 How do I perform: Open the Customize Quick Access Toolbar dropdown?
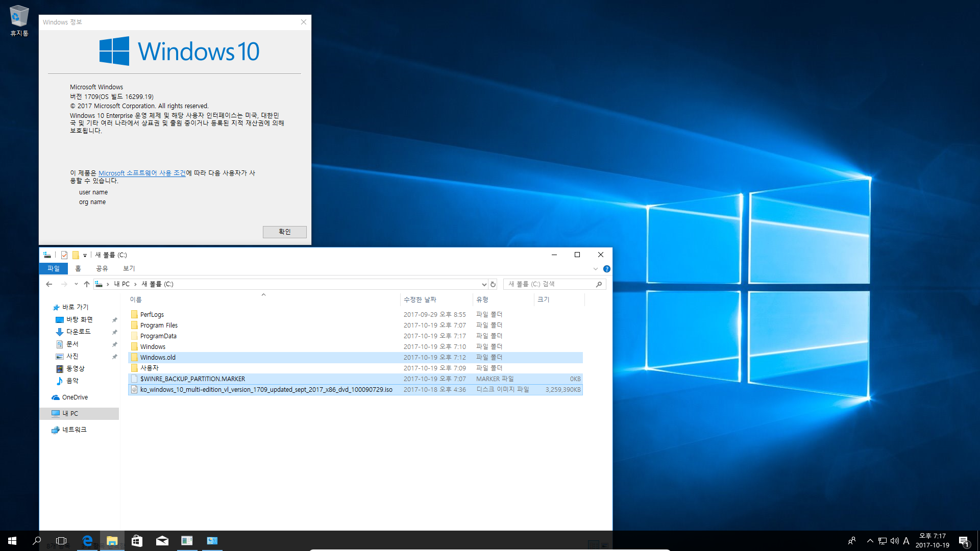click(85, 255)
